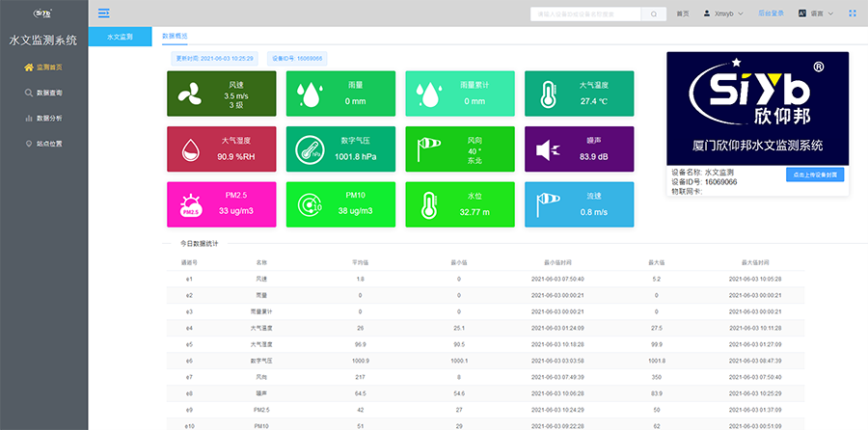868x430 pixels.
Task: Click the PM2.5 cloud-sun icon
Action: [192, 204]
